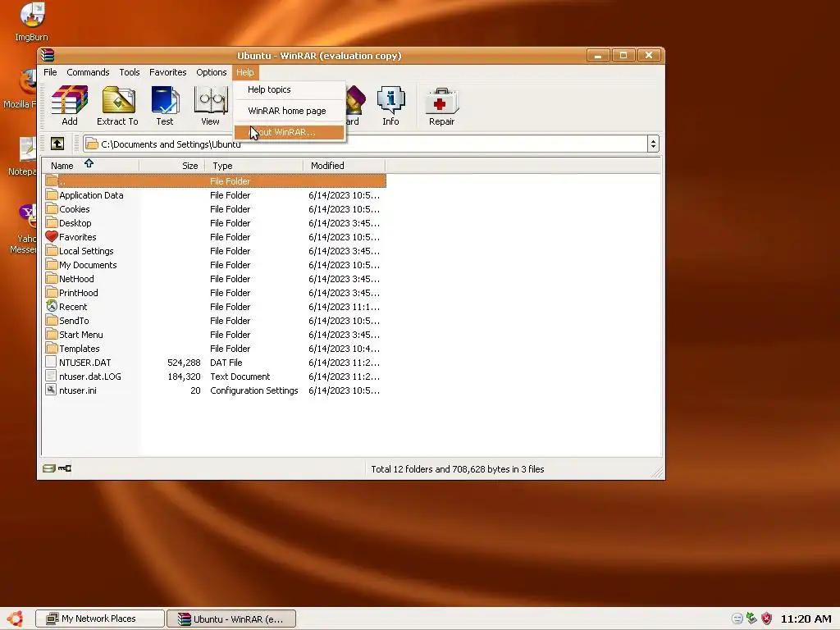The width and height of the screenshot is (840, 630).
Task: Sort by the Type column header
Action: (x=254, y=166)
